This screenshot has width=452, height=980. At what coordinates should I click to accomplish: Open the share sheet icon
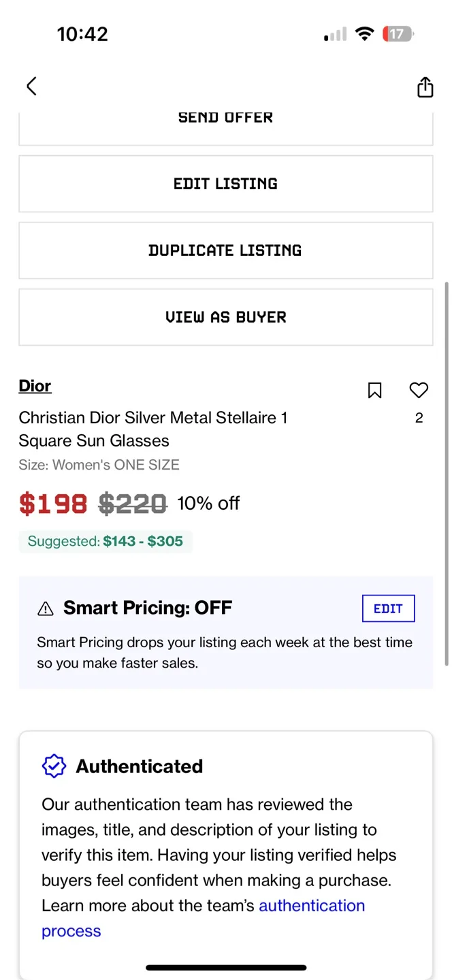click(425, 86)
